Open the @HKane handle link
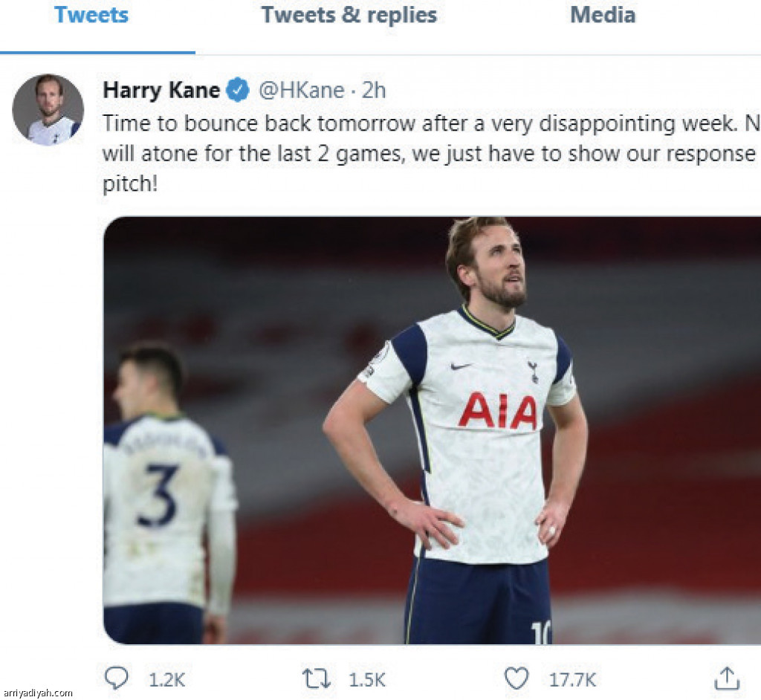The height and width of the screenshot is (700, 761). coord(301,91)
